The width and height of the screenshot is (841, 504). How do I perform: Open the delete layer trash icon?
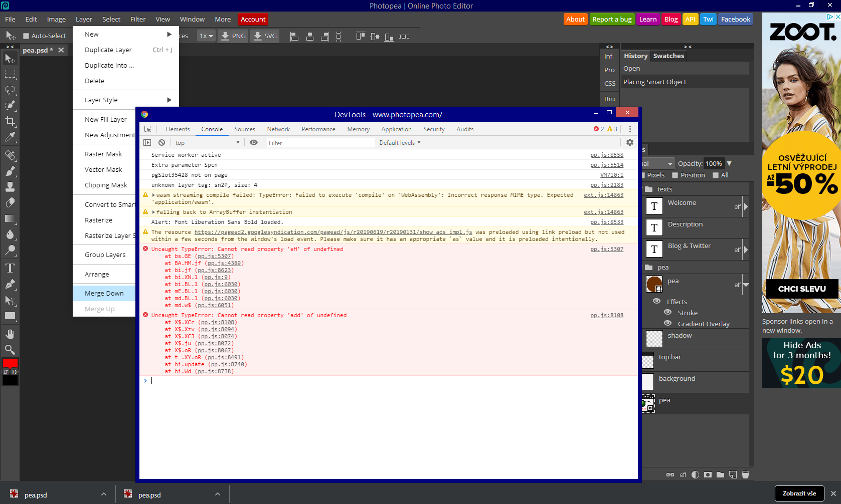click(x=746, y=474)
